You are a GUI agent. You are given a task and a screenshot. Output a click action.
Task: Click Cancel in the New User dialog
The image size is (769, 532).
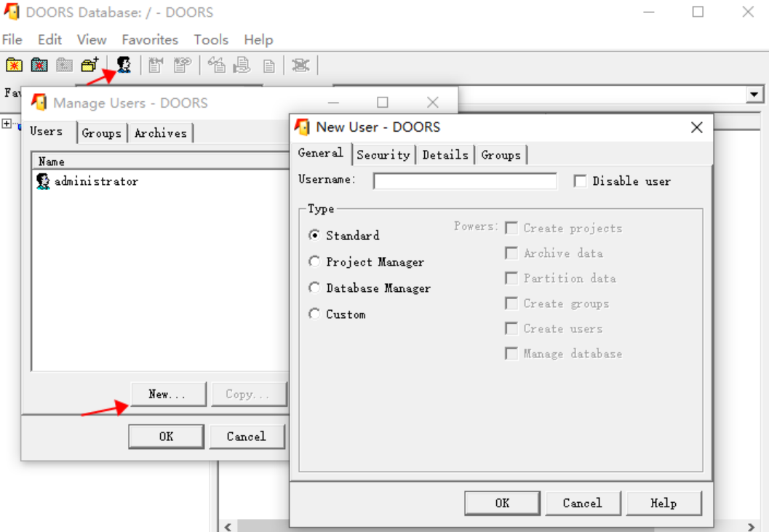click(583, 503)
